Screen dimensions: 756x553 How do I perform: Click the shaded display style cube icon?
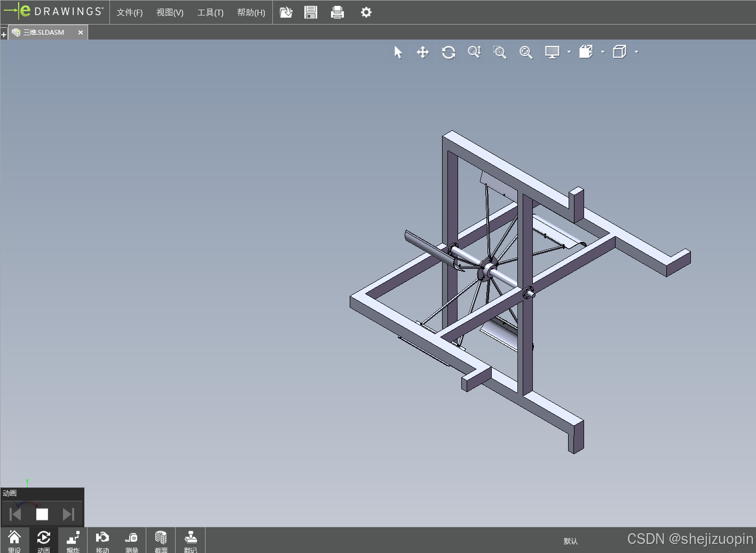tap(586, 52)
